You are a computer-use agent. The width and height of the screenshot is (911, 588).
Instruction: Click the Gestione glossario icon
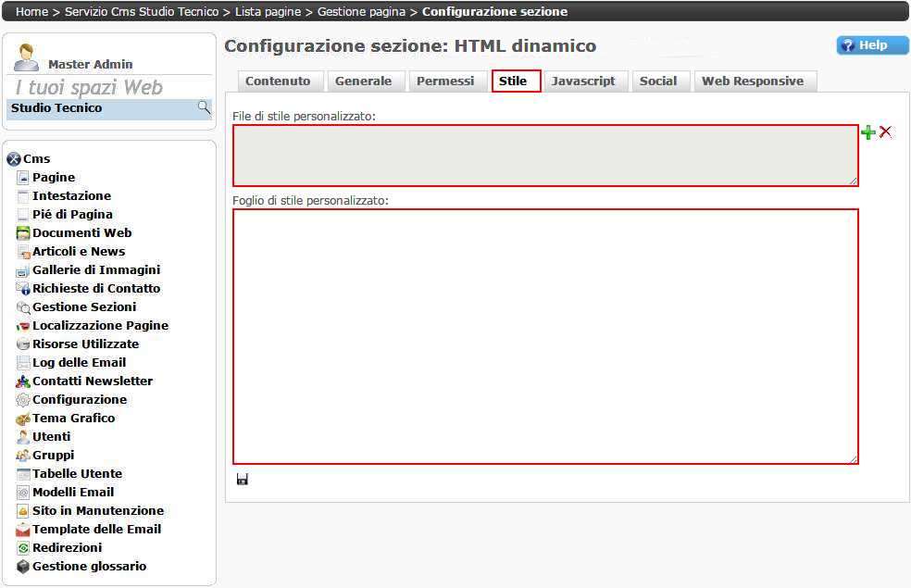[24, 567]
